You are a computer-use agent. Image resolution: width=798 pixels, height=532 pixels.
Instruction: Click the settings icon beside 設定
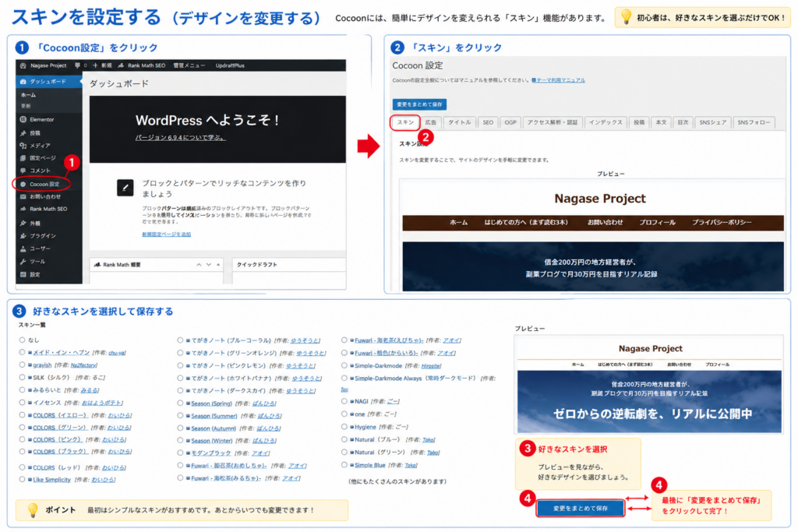click(23, 275)
